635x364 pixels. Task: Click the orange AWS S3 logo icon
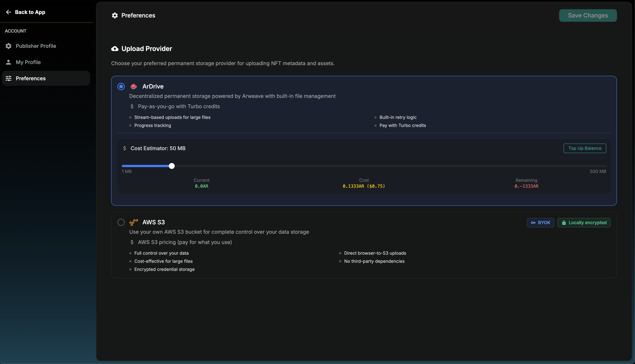[134, 222]
